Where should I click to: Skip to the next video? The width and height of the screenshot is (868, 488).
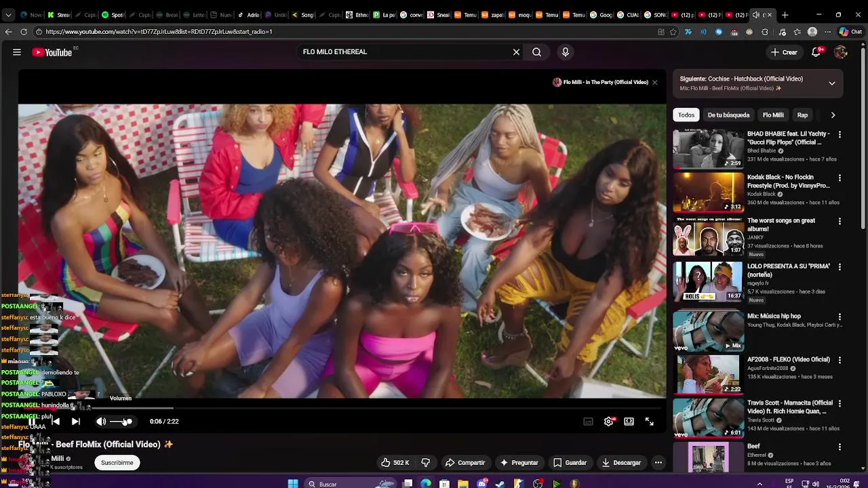pos(76,422)
